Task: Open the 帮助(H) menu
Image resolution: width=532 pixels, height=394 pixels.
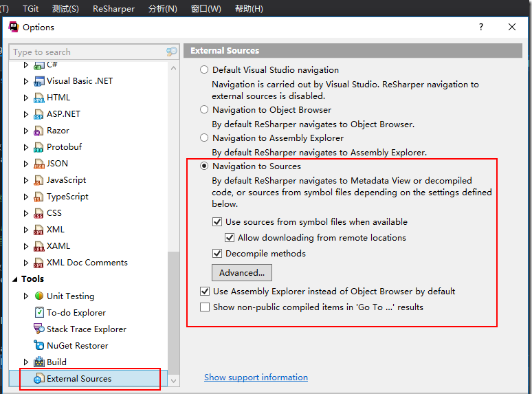Action: pos(249,8)
